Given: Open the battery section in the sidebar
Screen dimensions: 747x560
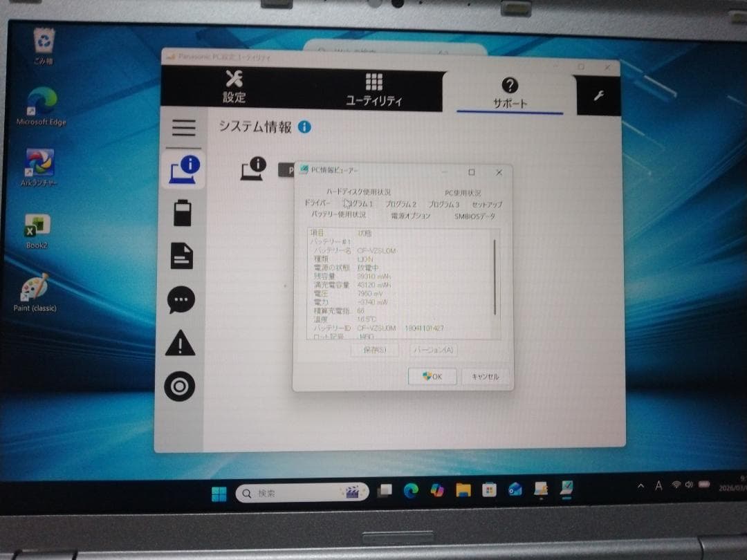Looking at the screenshot, I should (x=183, y=213).
